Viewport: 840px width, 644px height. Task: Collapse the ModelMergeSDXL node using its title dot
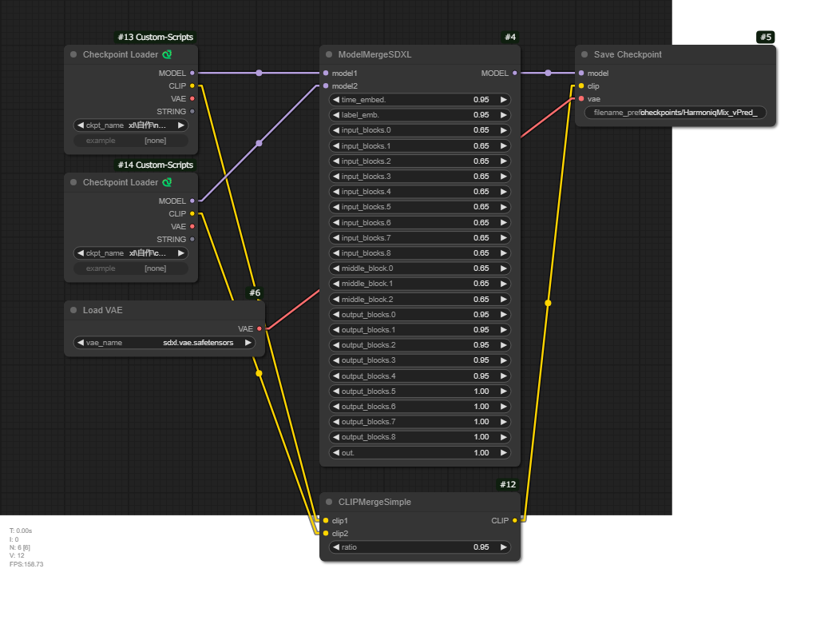tap(329, 54)
